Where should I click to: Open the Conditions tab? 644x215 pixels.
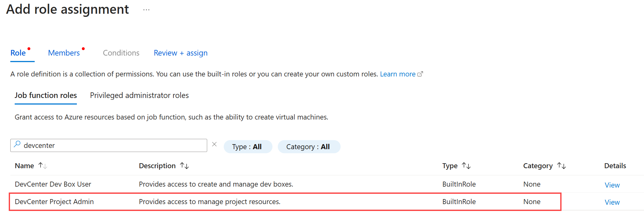[121, 53]
